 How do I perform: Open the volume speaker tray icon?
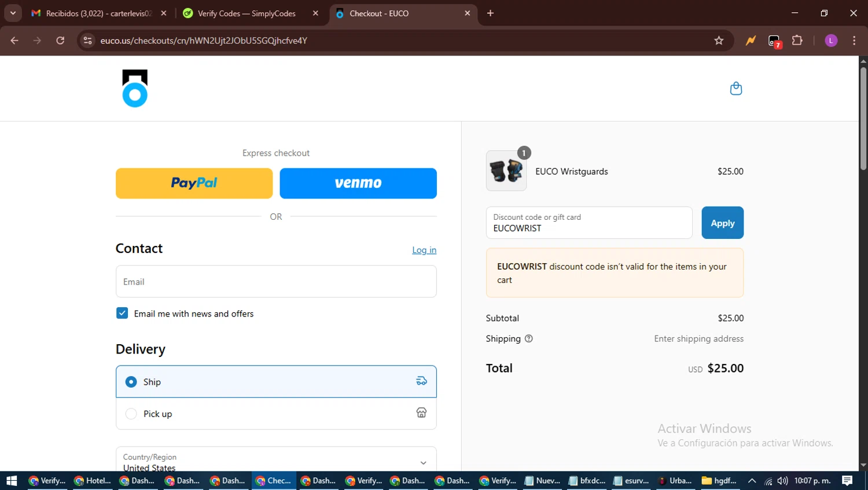tap(782, 481)
